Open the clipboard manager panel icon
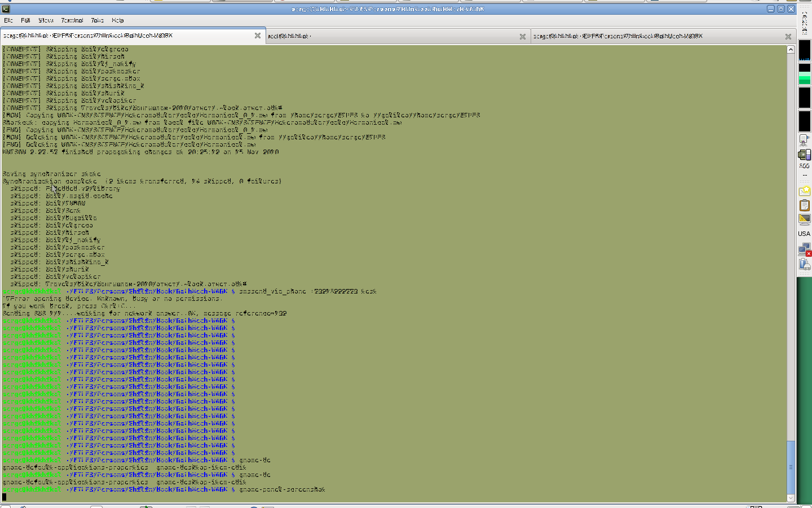The height and width of the screenshot is (508, 812). point(804,205)
